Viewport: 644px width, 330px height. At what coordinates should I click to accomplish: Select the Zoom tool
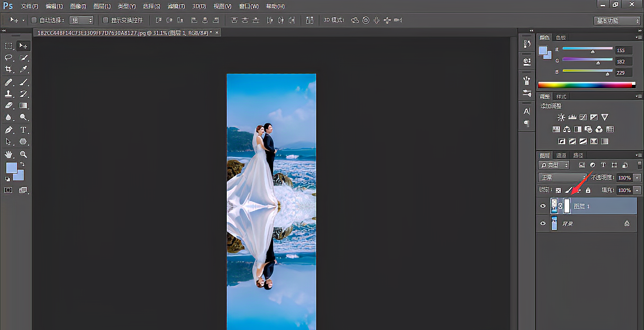click(23, 155)
